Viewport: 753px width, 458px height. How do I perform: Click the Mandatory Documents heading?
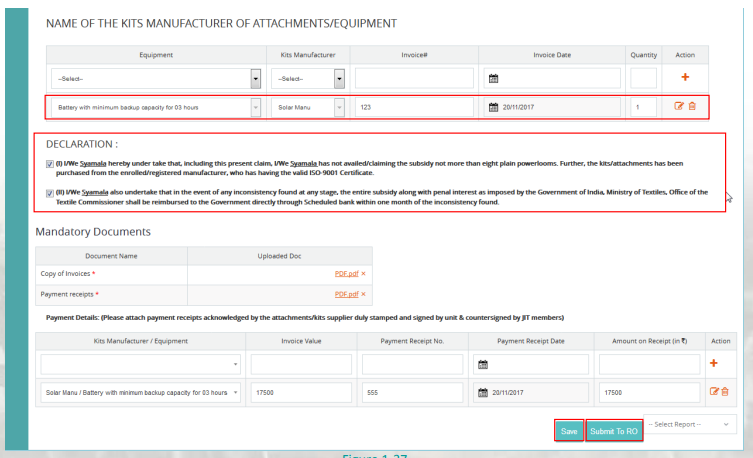(93, 232)
